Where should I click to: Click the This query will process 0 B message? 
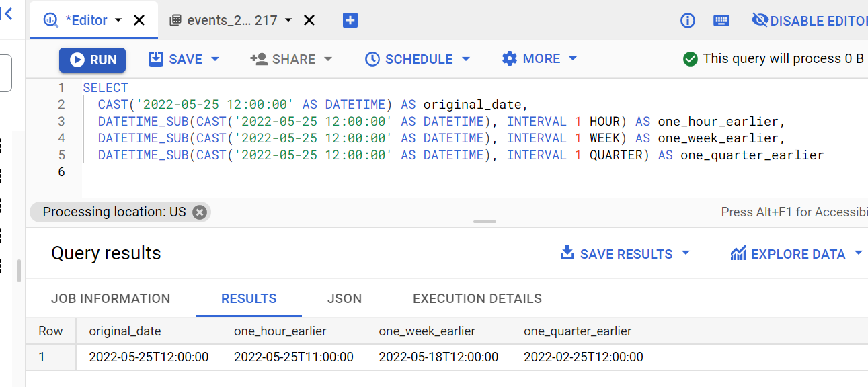click(x=783, y=59)
